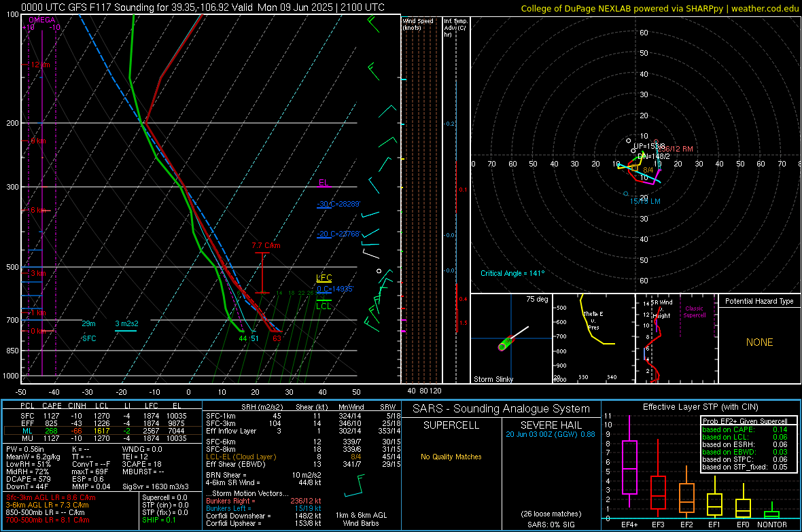Screen dimensions: 802x532
Task: Click the GFS F117 sounding title text
Action: pyautogui.click(x=203, y=7)
